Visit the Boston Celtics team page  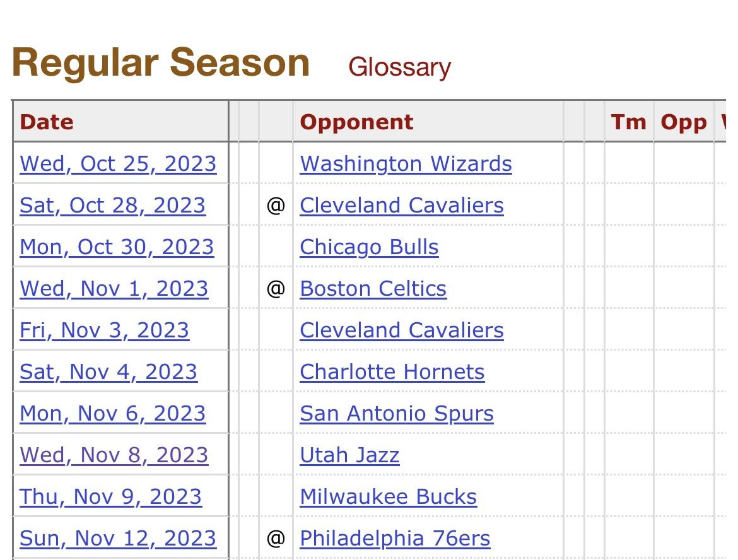(373, 289)
